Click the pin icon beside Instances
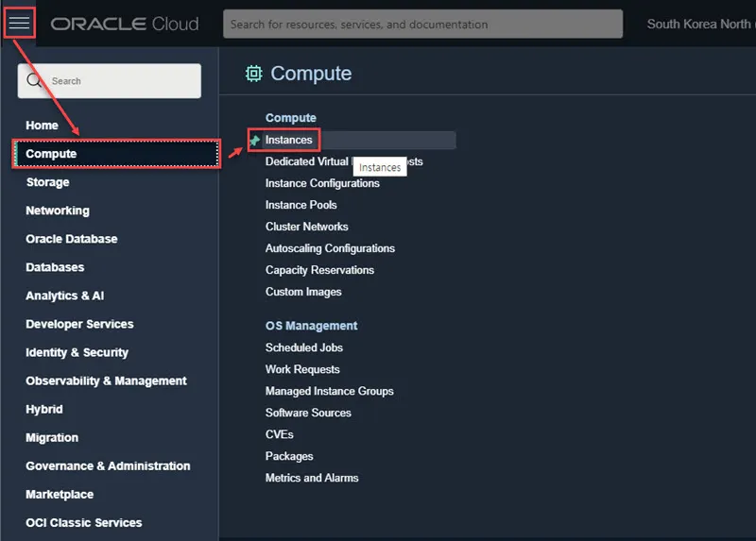This screenshot has width=756, height=541. 254,140
